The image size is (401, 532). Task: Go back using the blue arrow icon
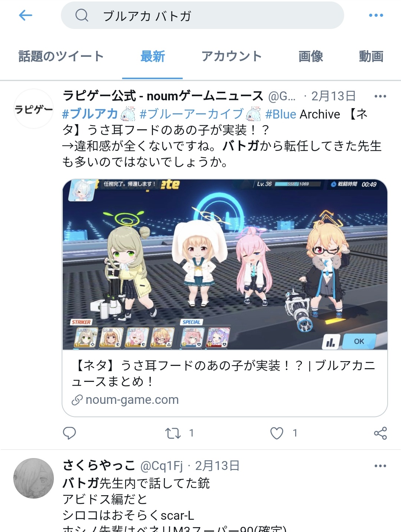coord(25,15)
